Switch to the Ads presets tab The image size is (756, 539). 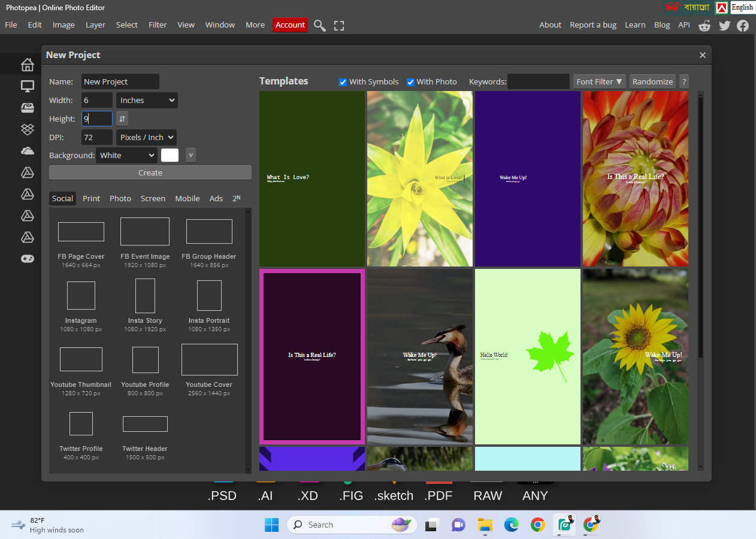click(216, 198)
